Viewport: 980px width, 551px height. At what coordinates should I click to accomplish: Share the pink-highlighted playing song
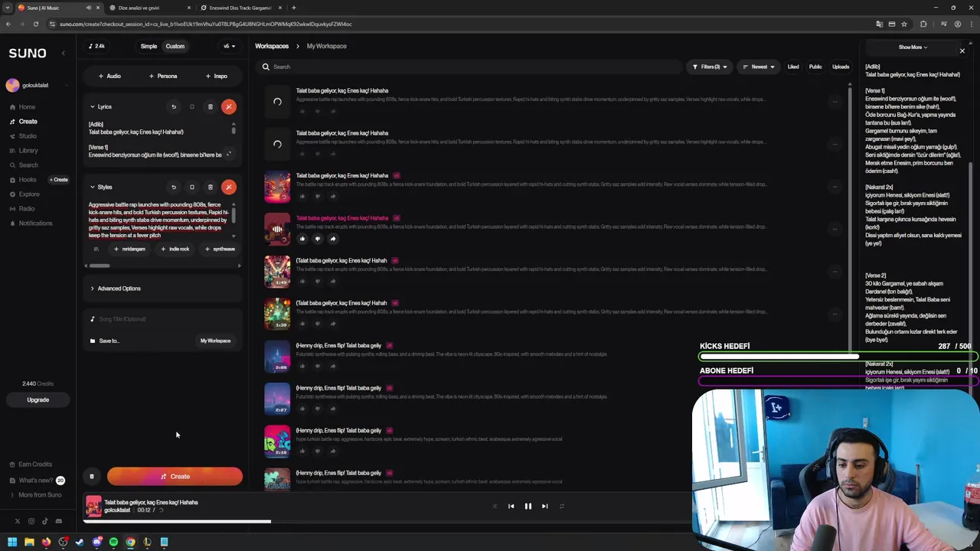[333, 239]
